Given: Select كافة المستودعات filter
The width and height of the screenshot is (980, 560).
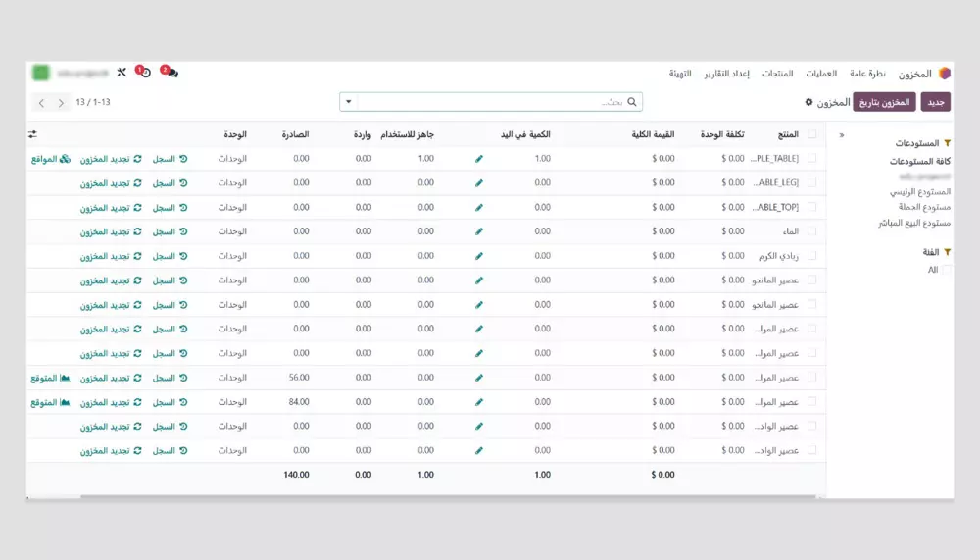Looking at the screenshot, I should coord(920,162).
